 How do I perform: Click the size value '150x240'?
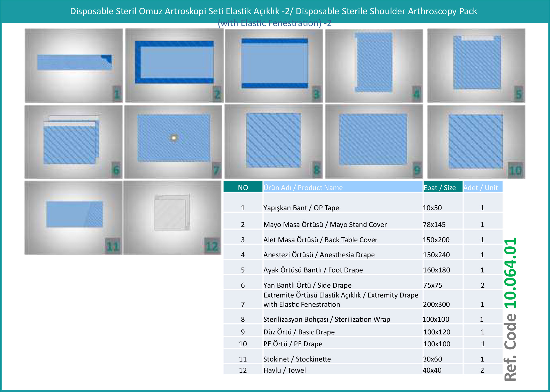(x=436, y=255)
